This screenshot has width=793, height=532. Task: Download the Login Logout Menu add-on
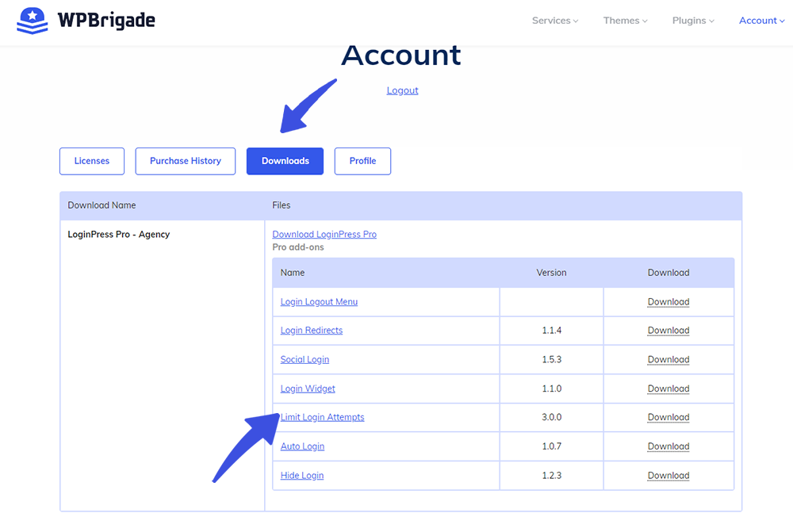(668, 302)
